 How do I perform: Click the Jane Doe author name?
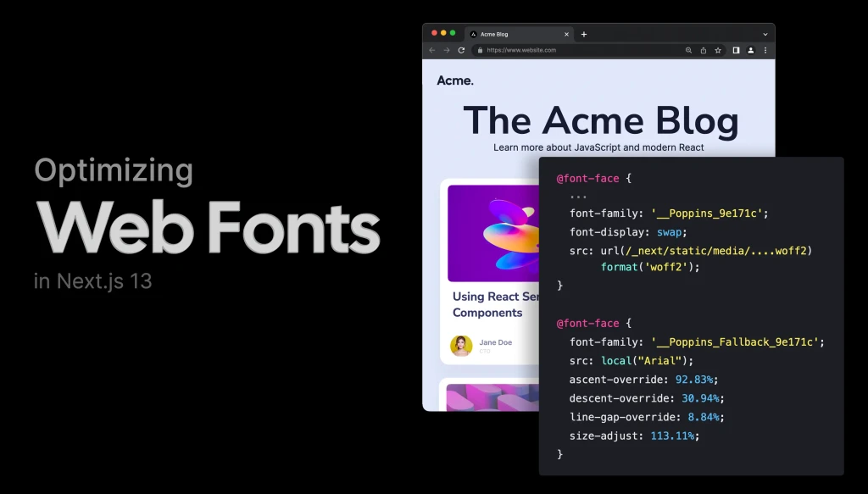(x=495, y=342)
